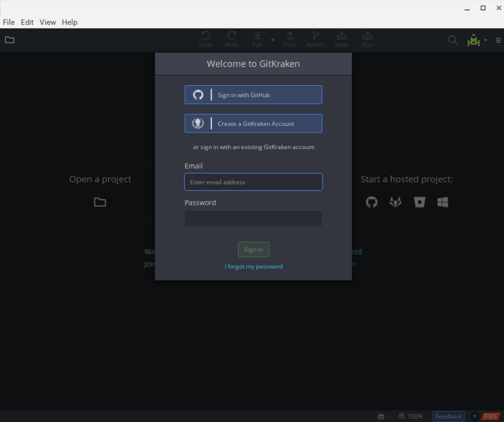The height and width of the screenshot is (422, 504).
Task: Click the Open a project heading
Action: pos(100,179)
